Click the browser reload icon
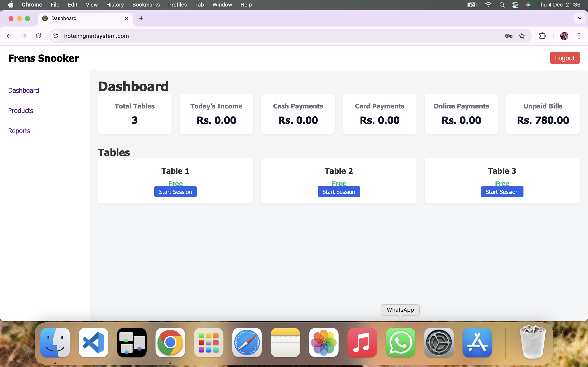Viewport: 588px width, 367px height. pyautogui.click(x=38, y=36)
